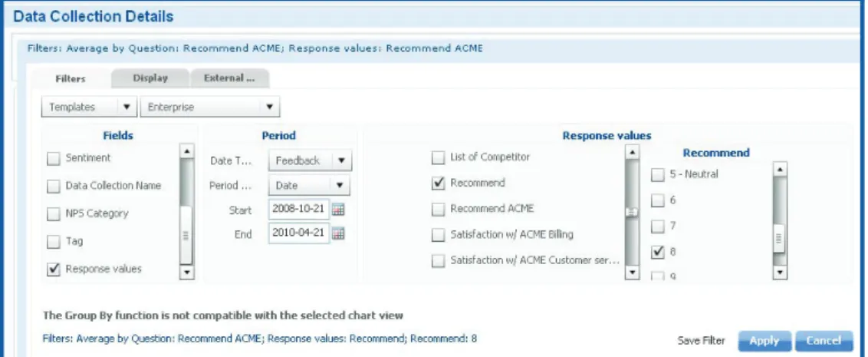Image resolution: width=868 pixels, height=357 pixels.
Task: Click the Fields column heading
Action: click(118, 135)
